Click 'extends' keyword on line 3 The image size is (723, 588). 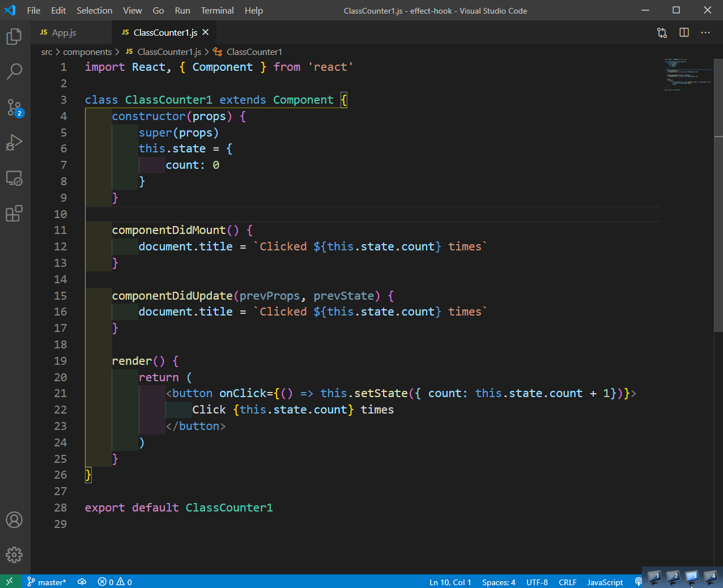[x=243, y=100]
